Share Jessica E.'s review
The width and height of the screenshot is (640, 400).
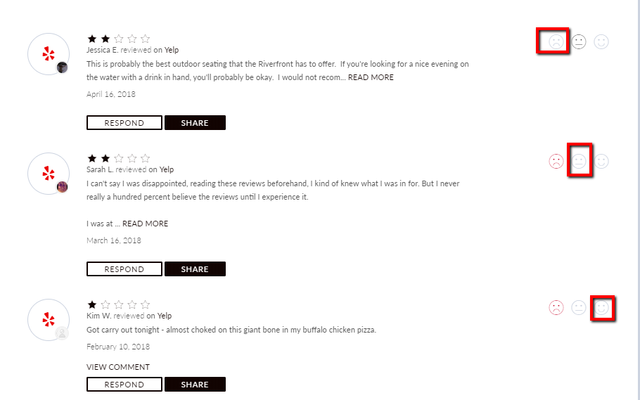tap(195, 123)
